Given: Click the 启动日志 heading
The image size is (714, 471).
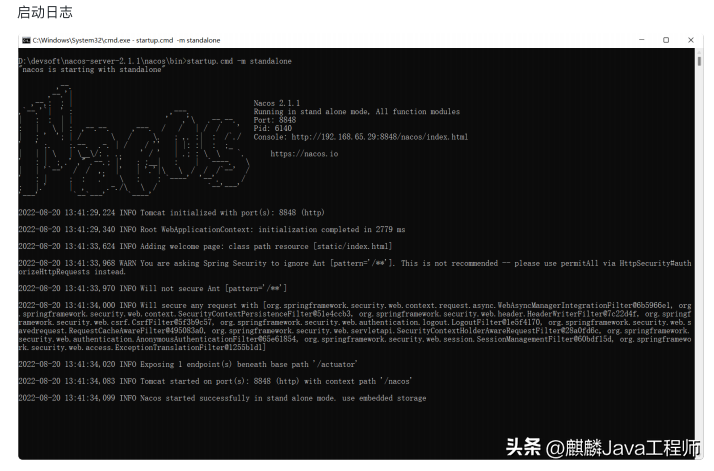Looking at the screenshot, I should point(45,12).
